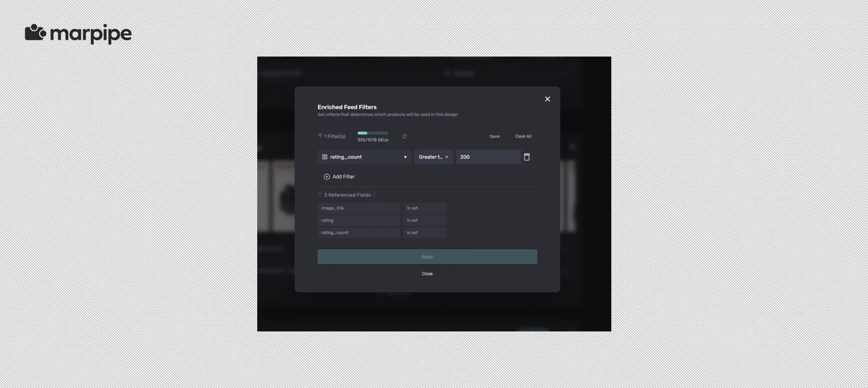Click the Is set box beside rating

pos(425,220)
